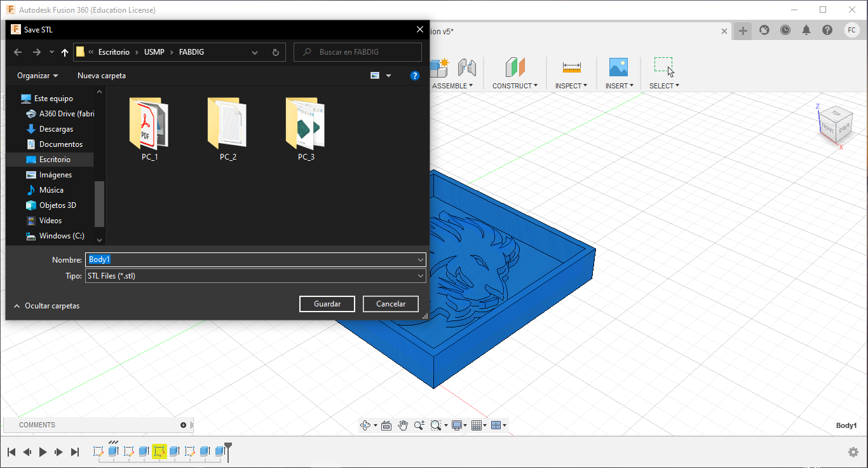Open the PC_3 folder thumbnail
Screen dimensions: 868x468
(306, 130)
